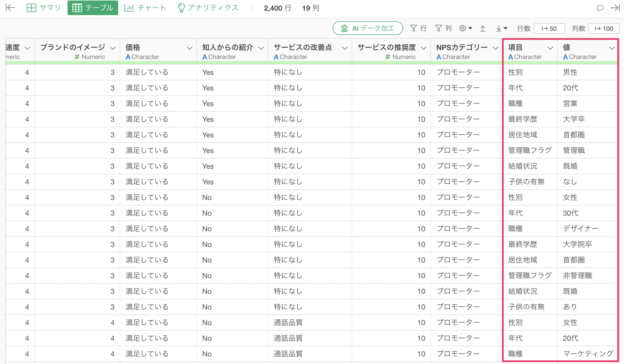Click the 大学院卒 value cell
Image resolution: width=624 pixels, height=364 pixels.
point(587,244)
